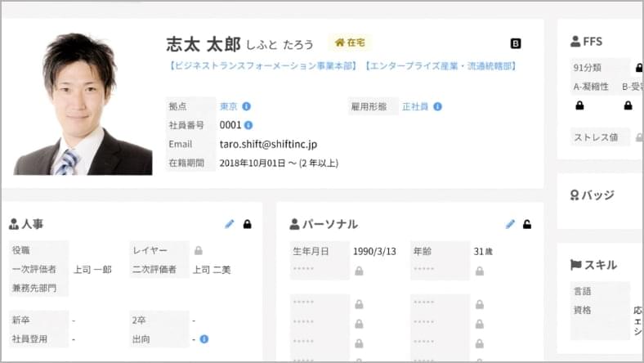Viewport: 644px width, 363px height.
Task: Click the info icon next to 東京
Action: click(x=247, y=106)
